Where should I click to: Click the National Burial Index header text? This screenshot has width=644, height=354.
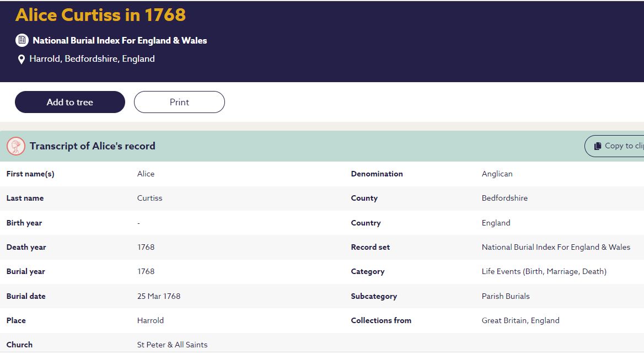point(120,40)
